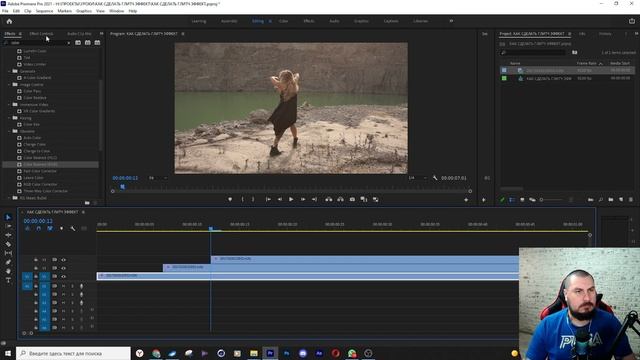Image resolution: width=640 pixels, height=360 pixels.
Task: Click Program monitor scrub bar playhead
Action: point(122,187)
